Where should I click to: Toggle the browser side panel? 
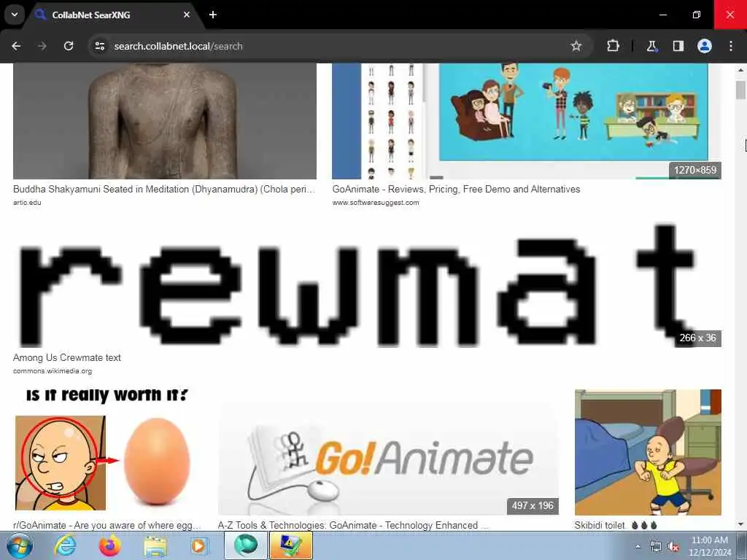click(x=678, y=46)
